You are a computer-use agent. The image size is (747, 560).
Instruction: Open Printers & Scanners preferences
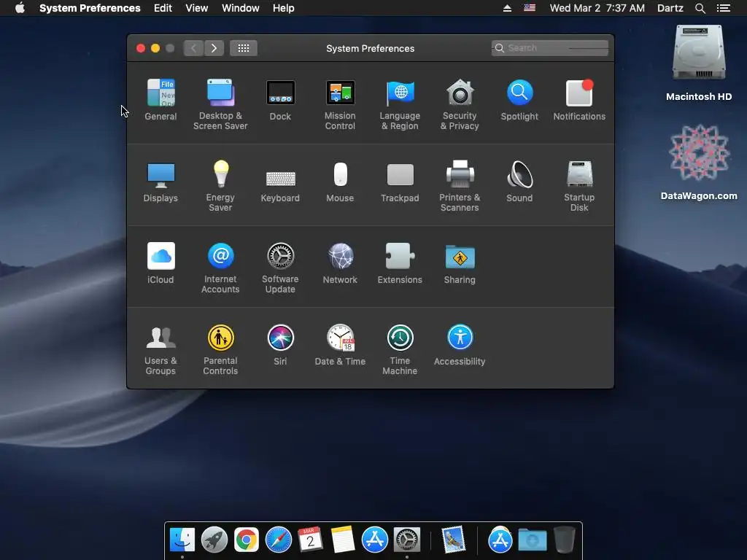460,186
